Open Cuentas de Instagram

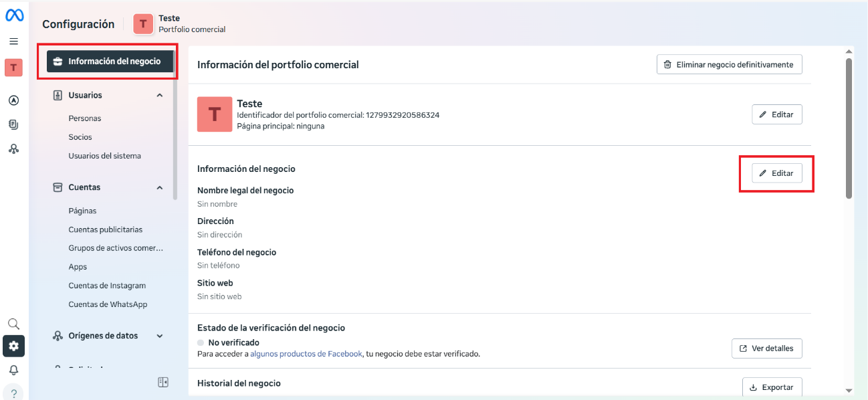107,286
